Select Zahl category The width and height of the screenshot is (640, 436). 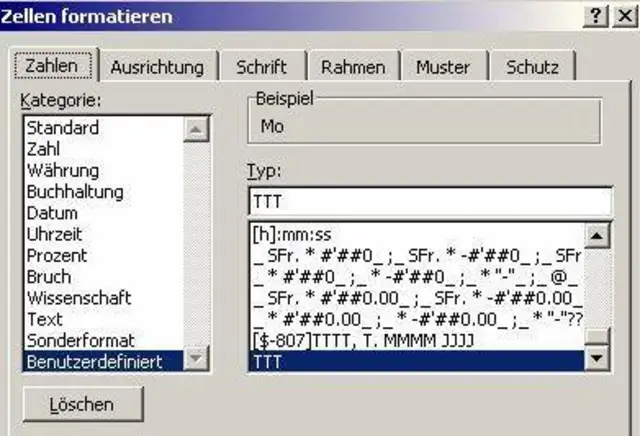click(x=103, y=149)
